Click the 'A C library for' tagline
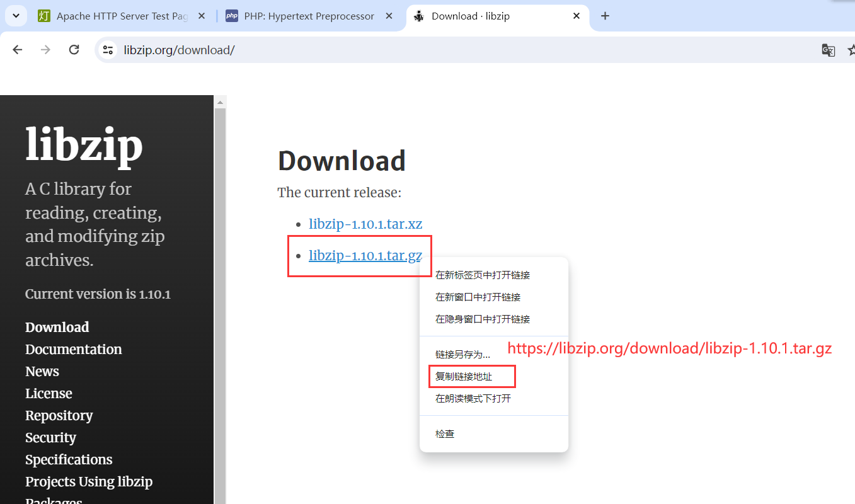The image size is (855, 504). [x=78, y=189]
